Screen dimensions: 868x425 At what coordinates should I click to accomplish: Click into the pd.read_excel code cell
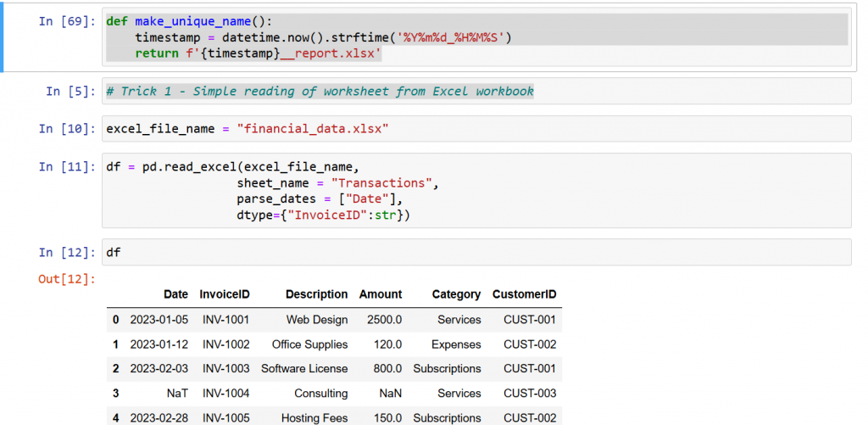pyautogui.click(x=476, y=190)
